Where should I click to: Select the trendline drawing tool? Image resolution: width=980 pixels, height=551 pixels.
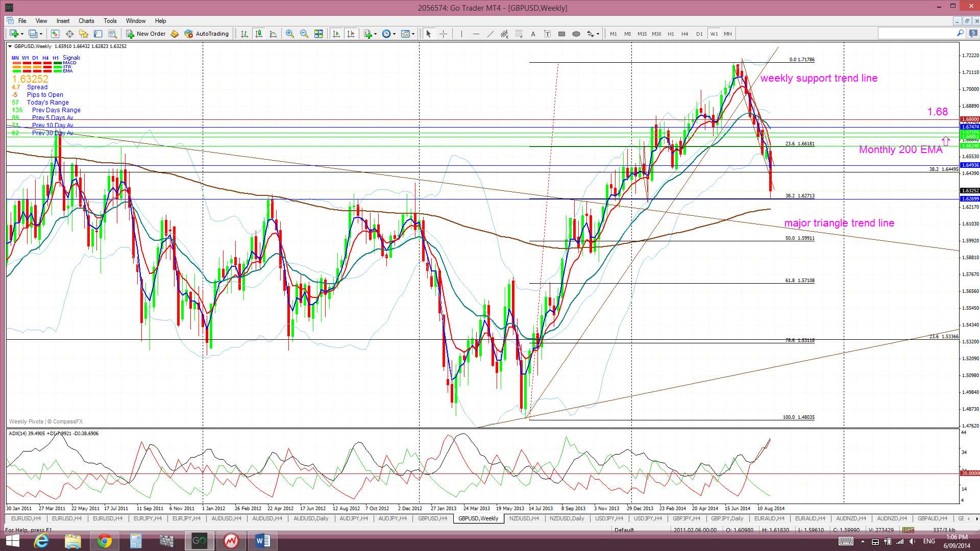tap(490, 34)
